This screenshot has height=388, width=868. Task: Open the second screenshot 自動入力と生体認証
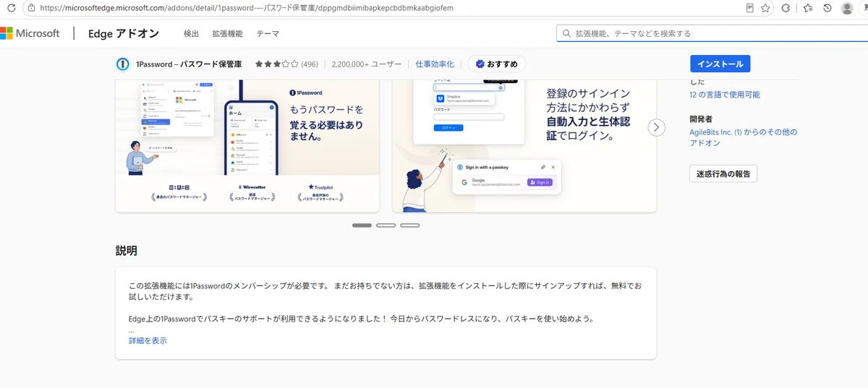pyautogui.click(x=524, y=145)
